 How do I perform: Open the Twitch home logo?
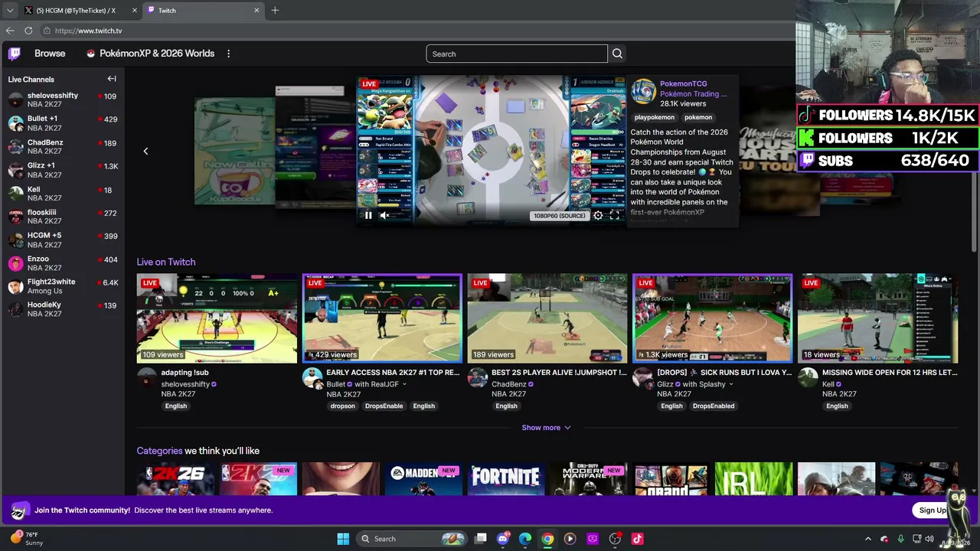(x=15, y=54)
